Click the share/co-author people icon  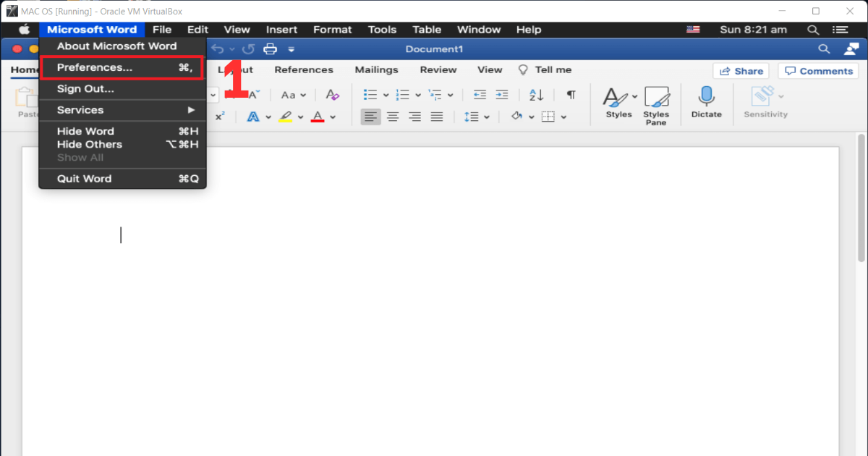[851, 49]
